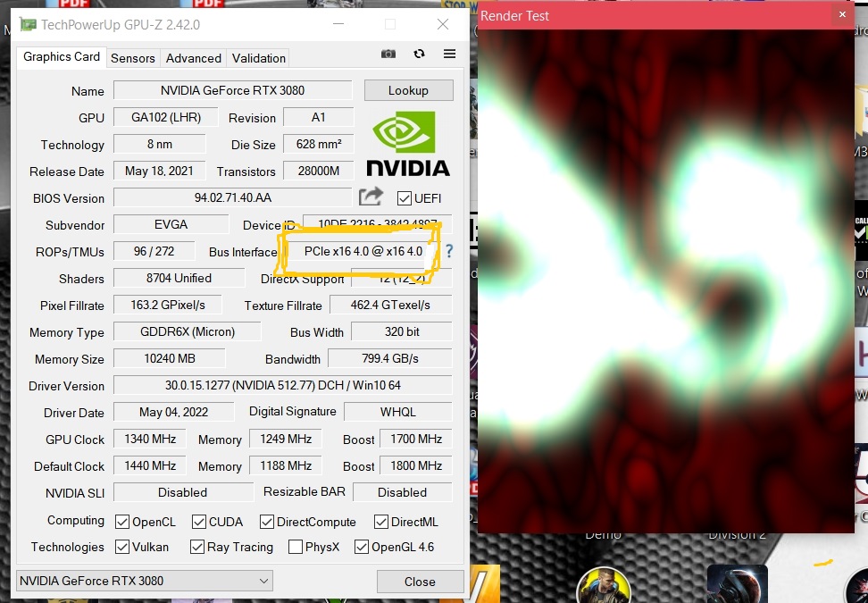Viewport: 868px width, 603px height.
Task: Click the Render Test animation area
Action: pos(666,281)
